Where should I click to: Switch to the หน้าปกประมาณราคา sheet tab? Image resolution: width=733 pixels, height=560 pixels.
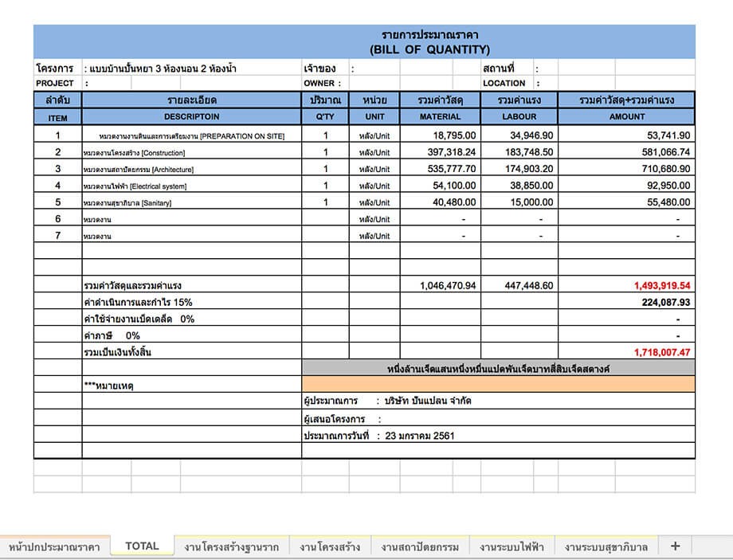pos(54,547)
